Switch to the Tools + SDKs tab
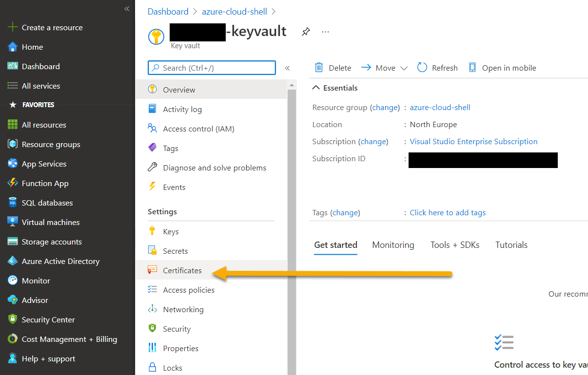Viewport: 588px width, 375px height. pyautogui.click(x=454, y=245)
